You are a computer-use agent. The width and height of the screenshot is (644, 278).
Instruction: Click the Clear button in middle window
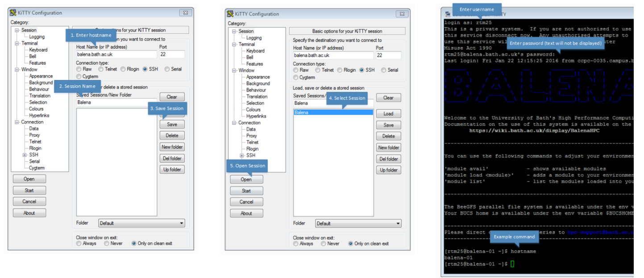point(389,98)
